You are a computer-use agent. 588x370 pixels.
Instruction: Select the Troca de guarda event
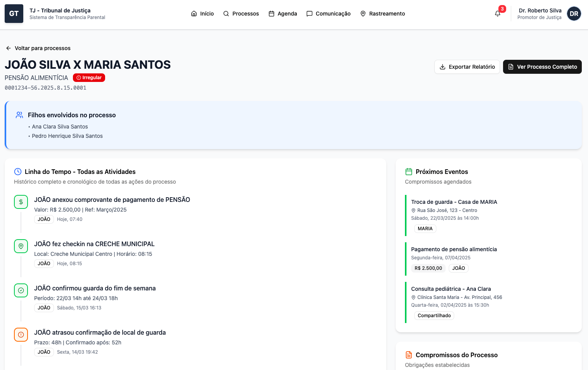click(454, 202)
